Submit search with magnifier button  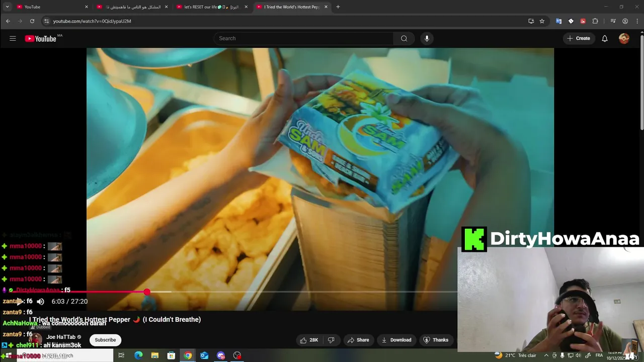(x=404, y=38)
